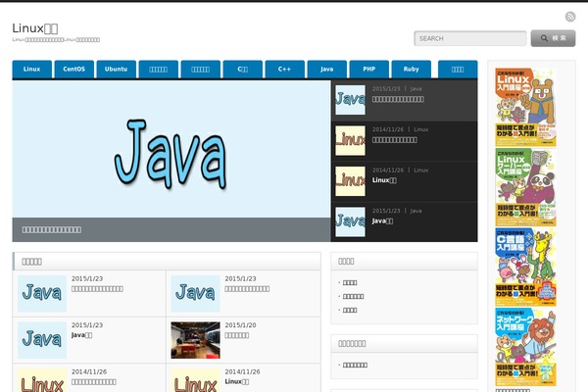Open the Java article thumbnail in second row
Image resolution: width=588 pixels, height=392 pixels.
tap(42, 340)
